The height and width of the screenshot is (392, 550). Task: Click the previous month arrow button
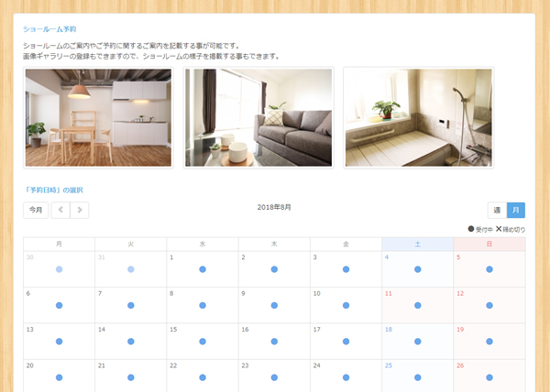tap(60, 210)
